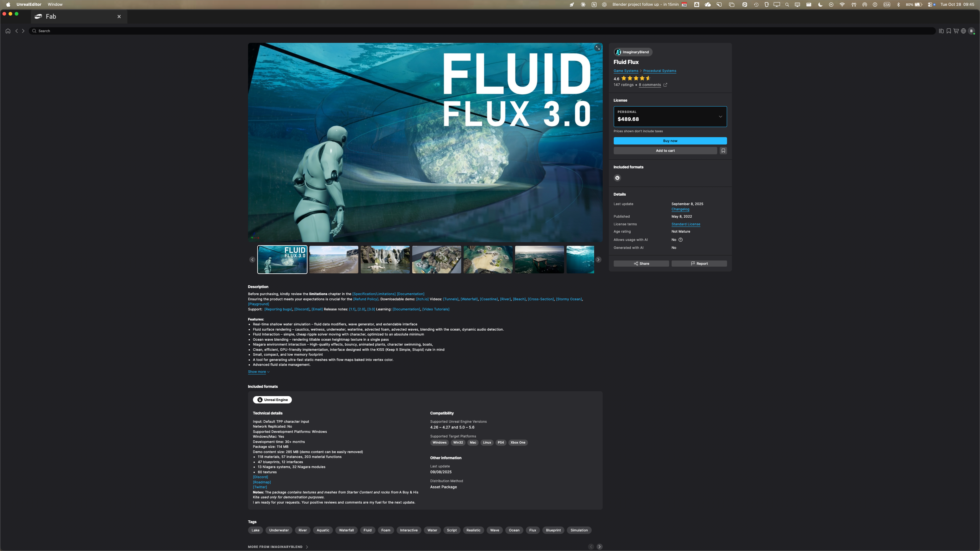Bookmark Fluid Flux next to Add to cart
The height and width of the screenshot is (551, 980).
click(x=723, y=151)
